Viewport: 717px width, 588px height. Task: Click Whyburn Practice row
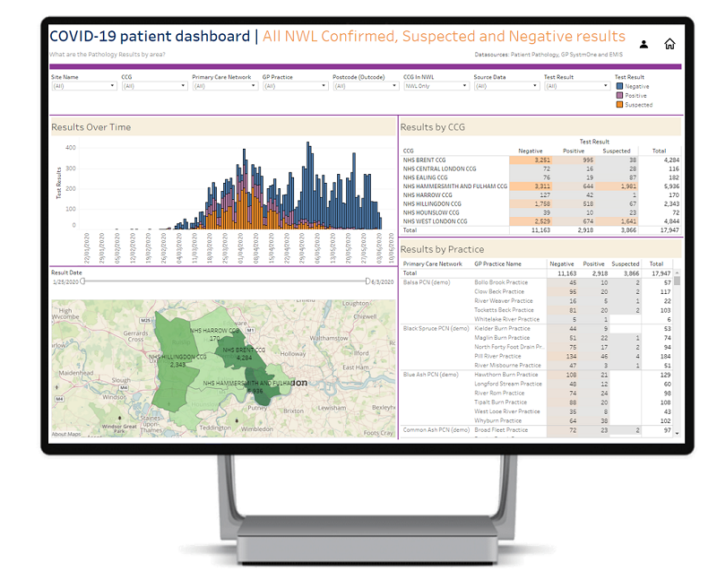(x=573, y=420)
